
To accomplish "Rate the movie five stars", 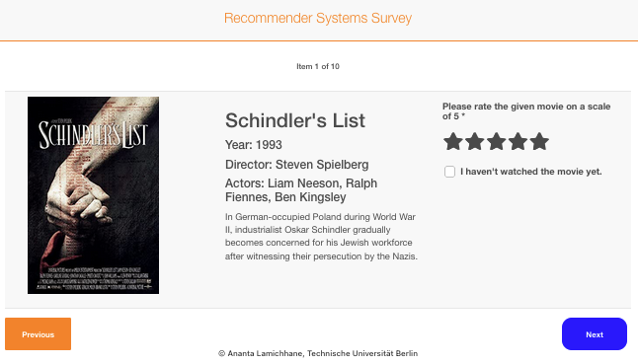I will pyautogui.click(x=539, y=141).
